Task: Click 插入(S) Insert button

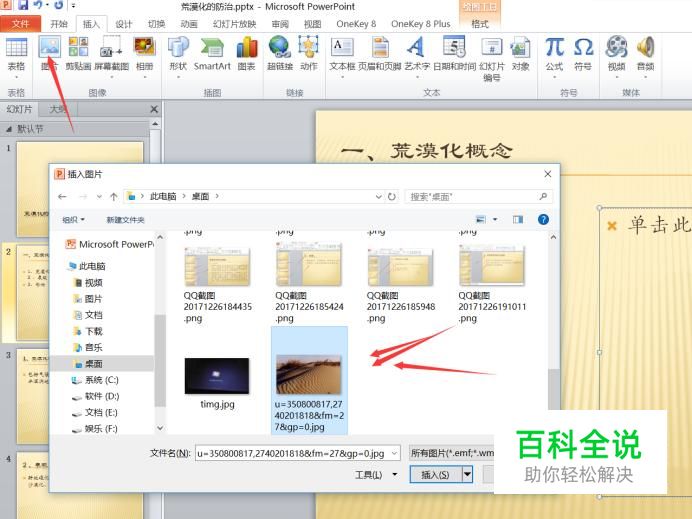Action: click(435, 475)
